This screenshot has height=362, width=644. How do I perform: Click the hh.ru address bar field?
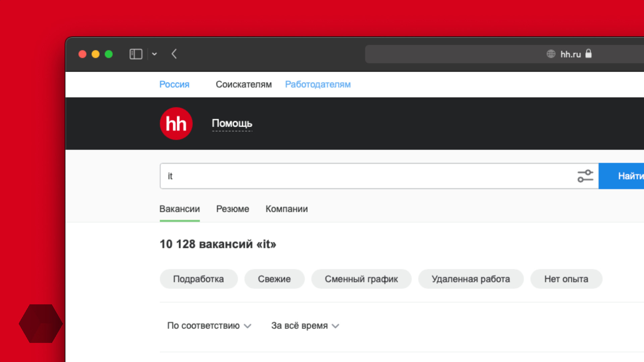point(504,54)
